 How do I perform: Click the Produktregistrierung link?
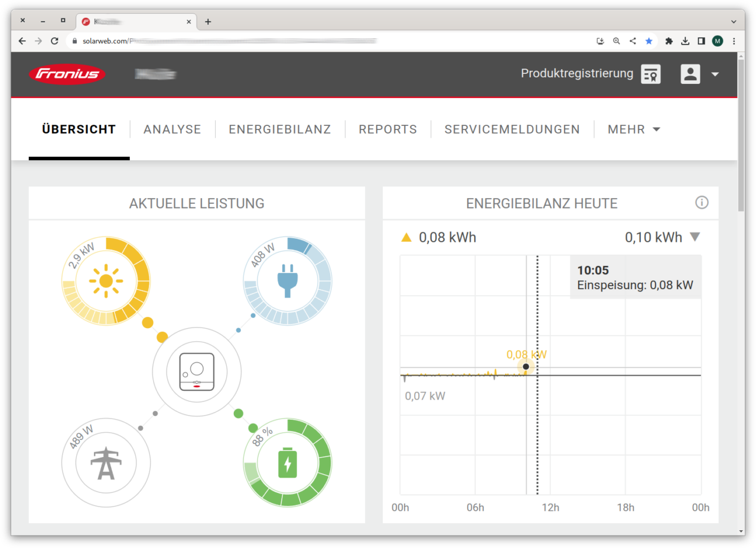coord(576,74)
